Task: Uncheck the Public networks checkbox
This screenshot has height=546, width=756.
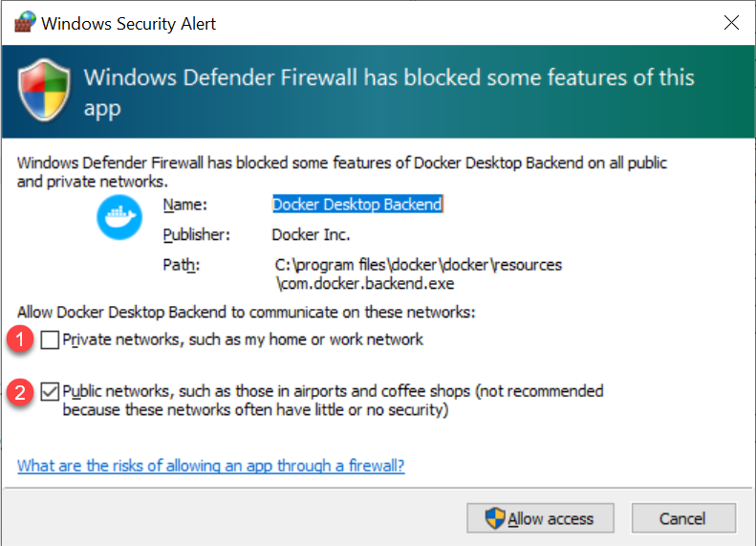Action: 50,392
